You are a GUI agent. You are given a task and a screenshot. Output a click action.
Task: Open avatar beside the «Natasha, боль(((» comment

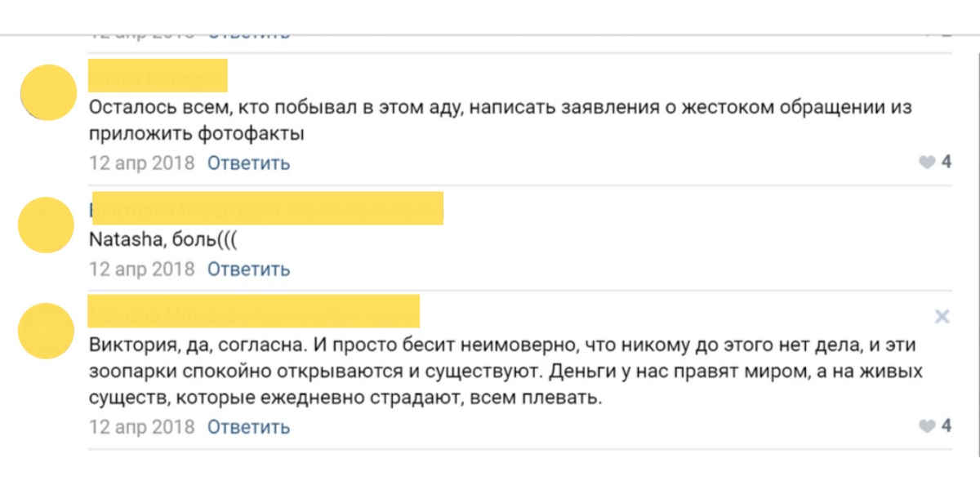click(x=47, y=225)
